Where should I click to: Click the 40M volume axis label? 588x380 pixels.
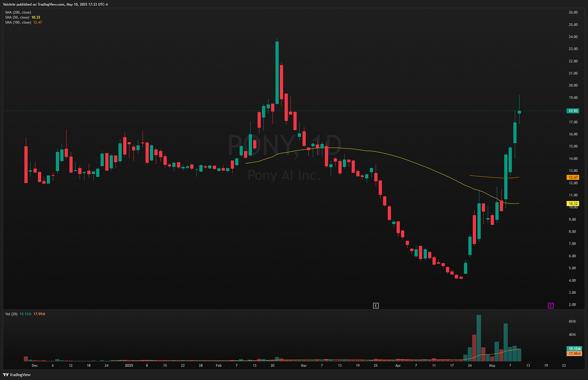point(572,335)
